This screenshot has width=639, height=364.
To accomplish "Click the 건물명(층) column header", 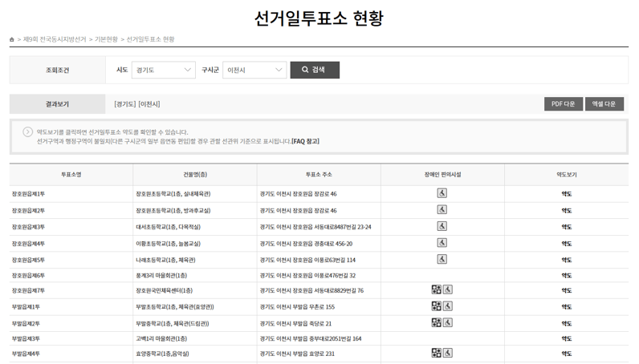I will click(195, 175).
